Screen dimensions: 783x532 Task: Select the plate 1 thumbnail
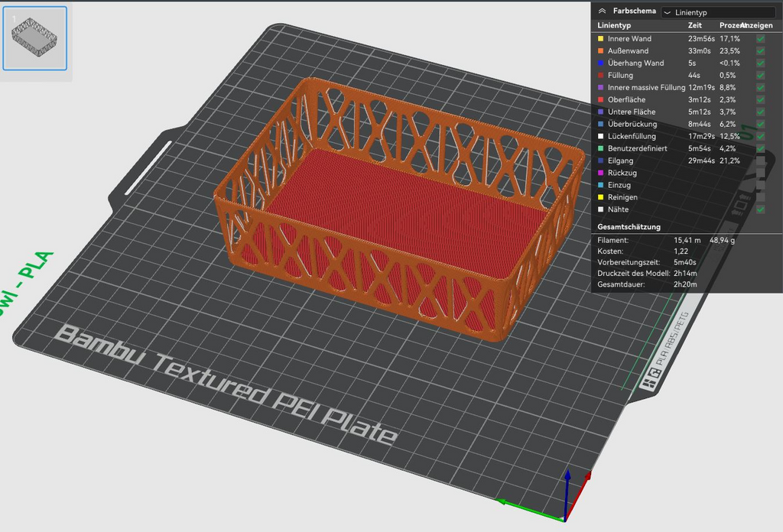click(35, 38)
